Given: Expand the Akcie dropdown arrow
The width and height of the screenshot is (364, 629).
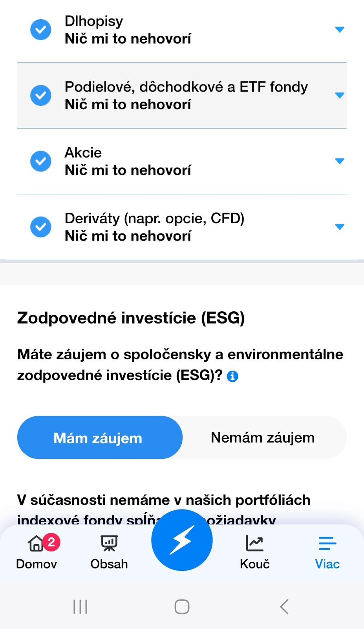Looking at the screenshot, I should tap(340, 161).
